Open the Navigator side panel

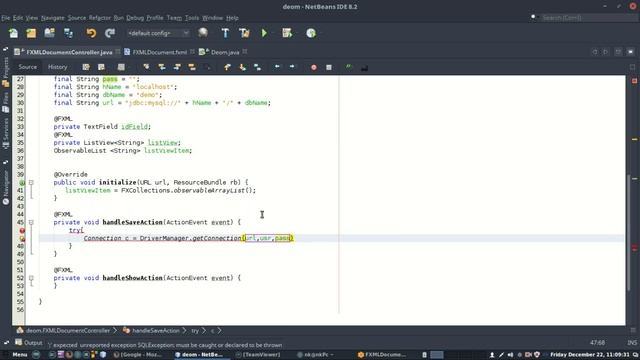[6, 187]
